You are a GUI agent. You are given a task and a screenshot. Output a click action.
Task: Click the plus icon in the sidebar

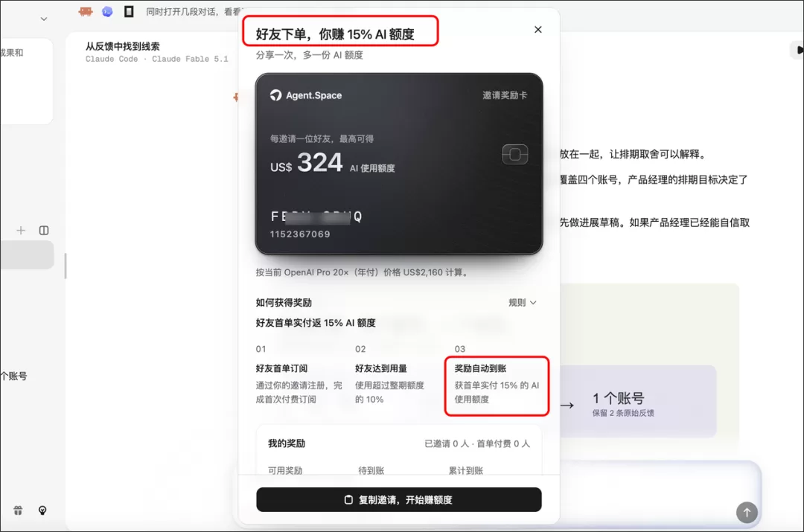[21, 231]
